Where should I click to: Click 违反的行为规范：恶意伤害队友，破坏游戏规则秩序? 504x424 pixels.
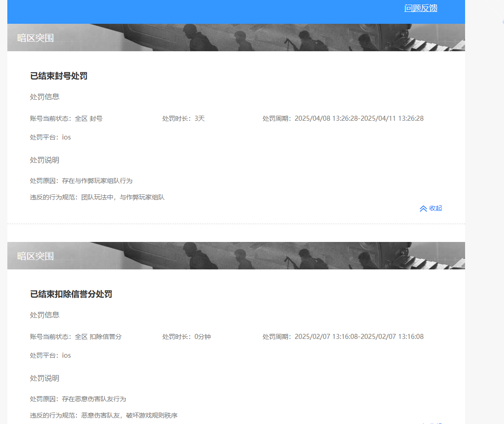pyautogui.click(x=104, y=415)
